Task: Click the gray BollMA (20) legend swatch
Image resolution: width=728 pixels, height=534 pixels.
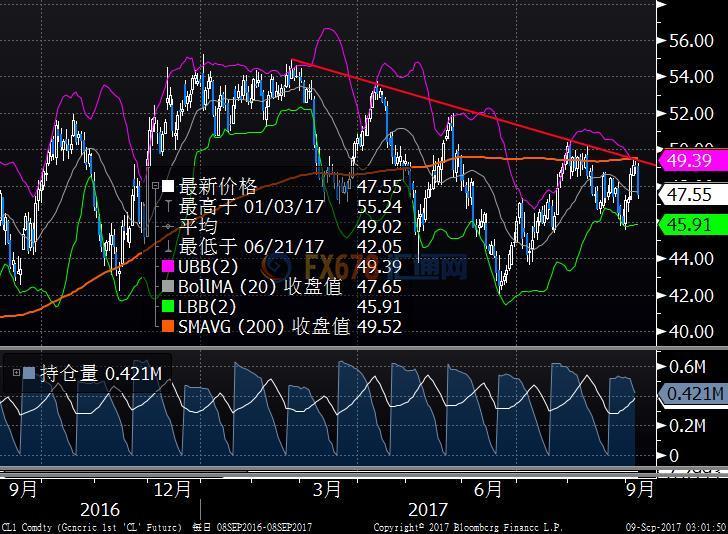Action: 168,287
